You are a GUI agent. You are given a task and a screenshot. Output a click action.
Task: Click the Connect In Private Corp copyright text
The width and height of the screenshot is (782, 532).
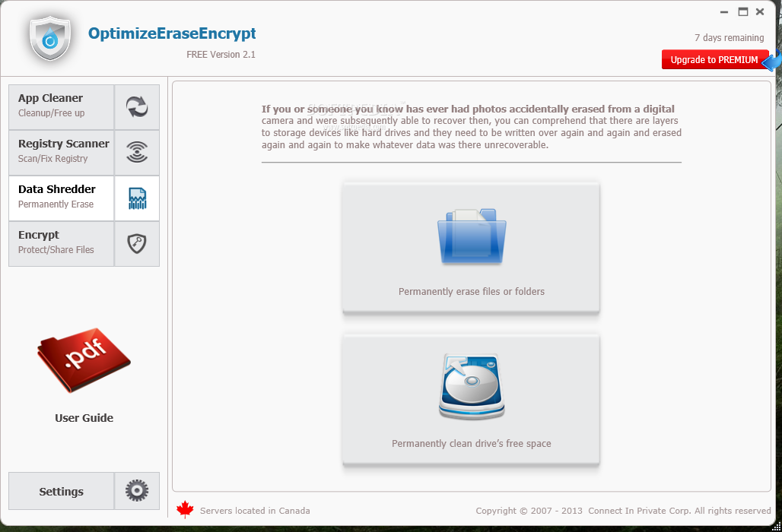click(623, 511)
